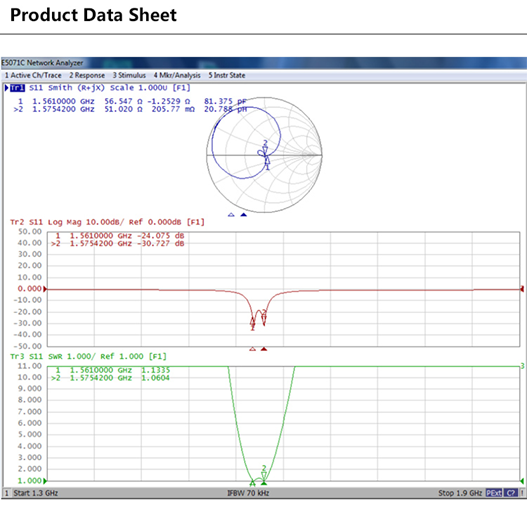Viewport: 527px width, 529px height.
Task: Click green reference arrow on SWR right edge
Action: coord(522,481)
